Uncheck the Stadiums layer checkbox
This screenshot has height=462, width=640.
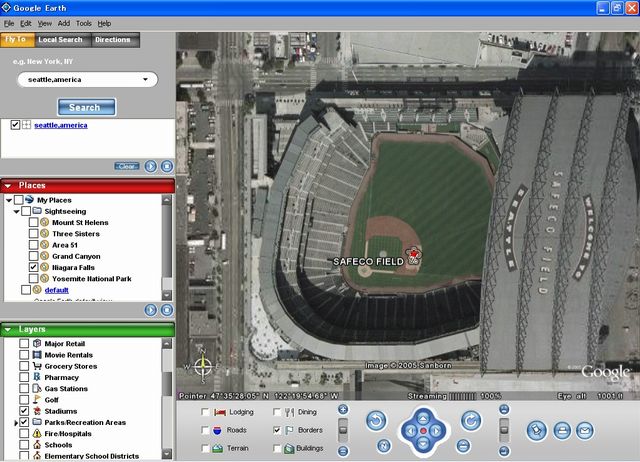click(24, 411)
